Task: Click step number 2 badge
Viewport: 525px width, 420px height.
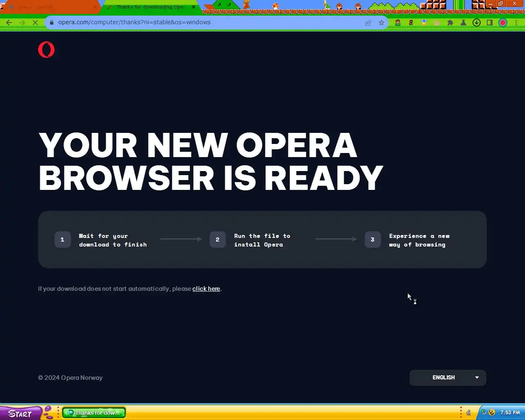Action: click(x=217, y=240)
